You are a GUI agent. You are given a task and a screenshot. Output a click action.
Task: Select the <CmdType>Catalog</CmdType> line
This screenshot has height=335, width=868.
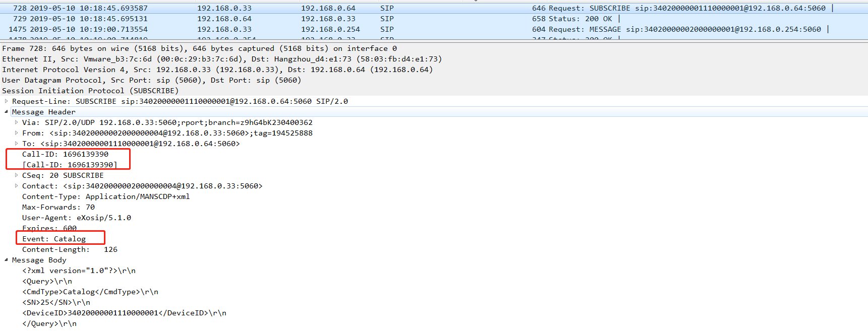(90, 292)
